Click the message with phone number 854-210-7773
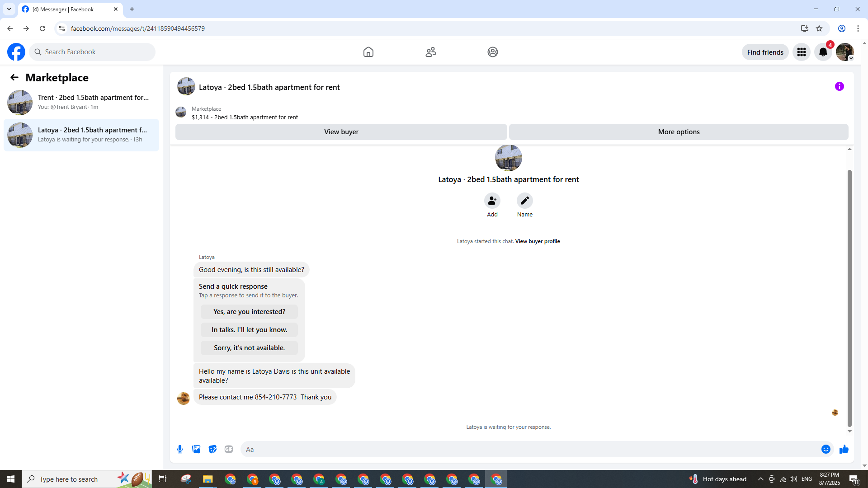This screenshot has height=488, width=868. pyautogui.click(x=265, y=397)
